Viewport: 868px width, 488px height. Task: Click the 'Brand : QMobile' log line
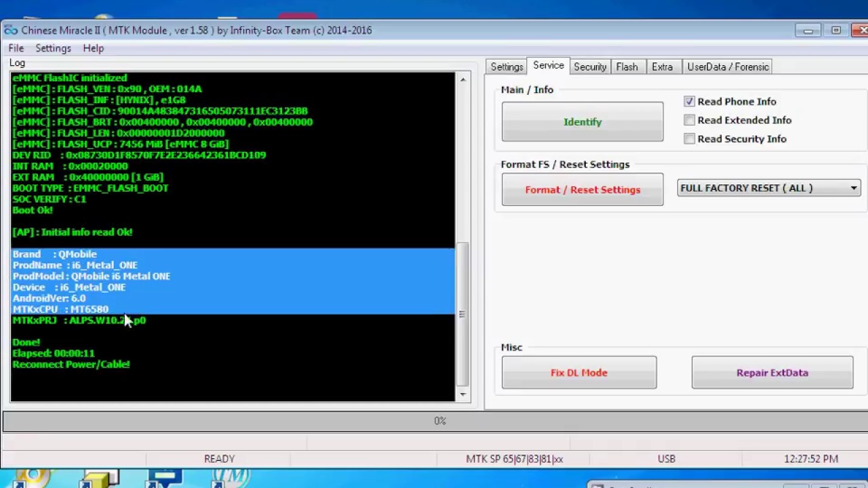click(x=55, y=254)
